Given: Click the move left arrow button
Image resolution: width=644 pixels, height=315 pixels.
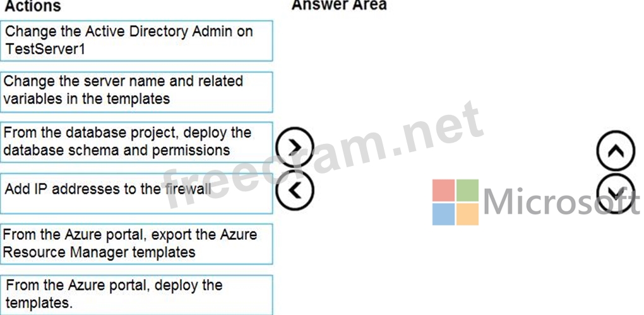Looking at the screenshot, I should [x=294, y=188].
